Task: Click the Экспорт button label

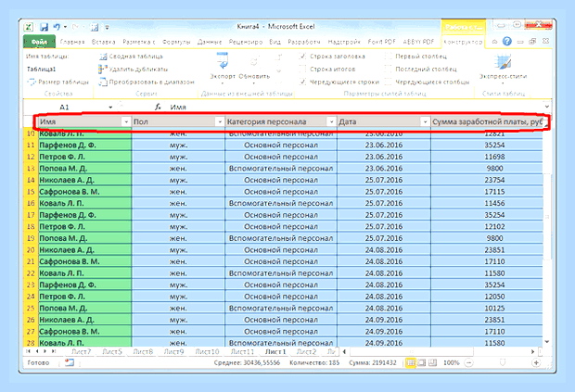Action: point(223,76)
